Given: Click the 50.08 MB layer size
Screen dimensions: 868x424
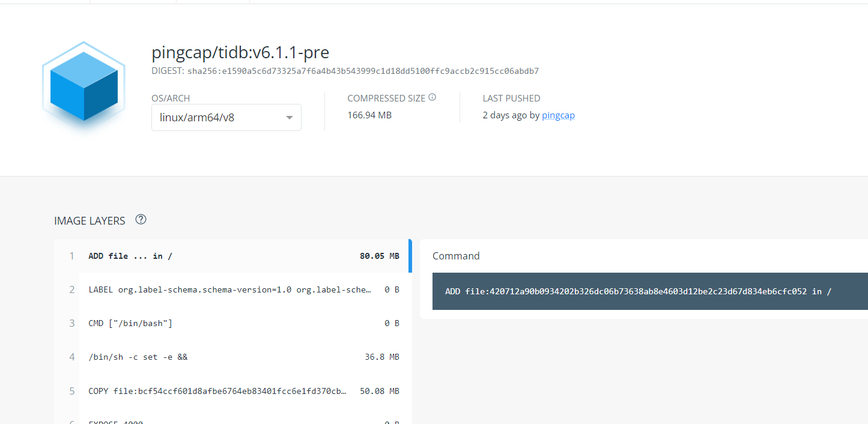Looking at the screenshot, I should pos(380,391).
